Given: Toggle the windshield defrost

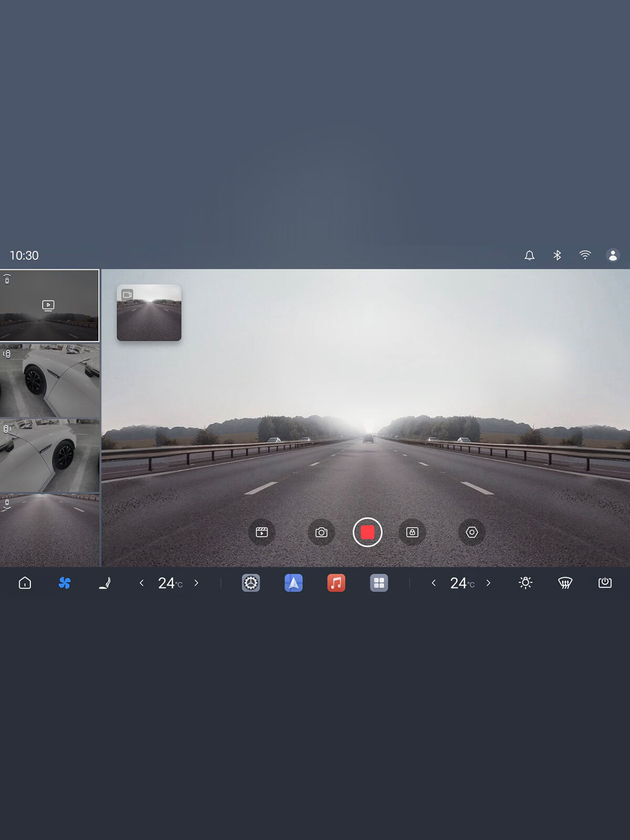Looking at the screenshot, I should tap(565, 583).
